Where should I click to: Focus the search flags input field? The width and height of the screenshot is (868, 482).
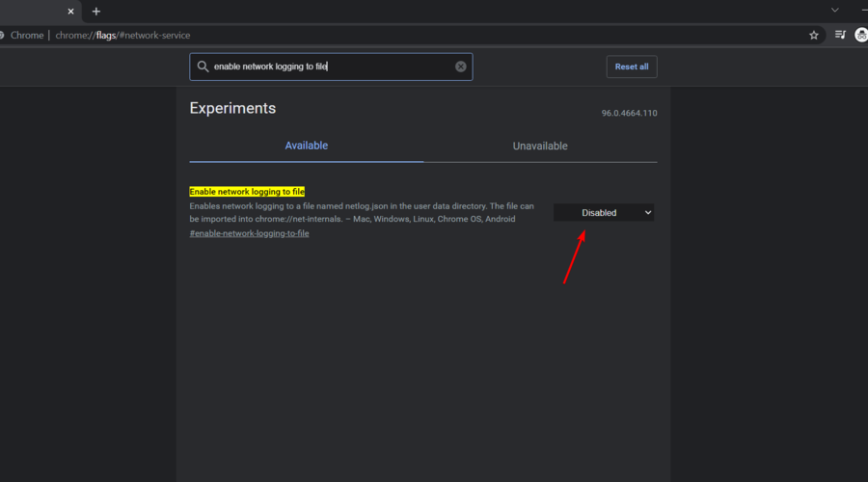click(x=332, y=67)
